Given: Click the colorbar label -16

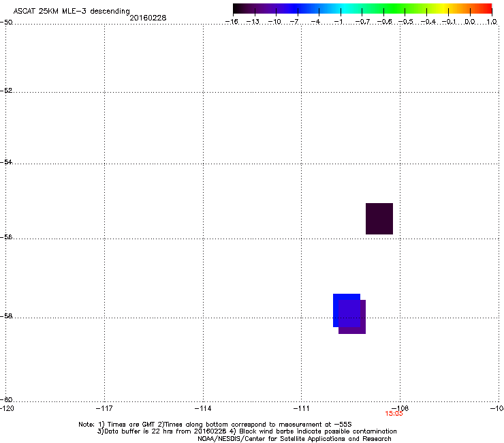Looking at the screenshot, I should click(232, 22).
